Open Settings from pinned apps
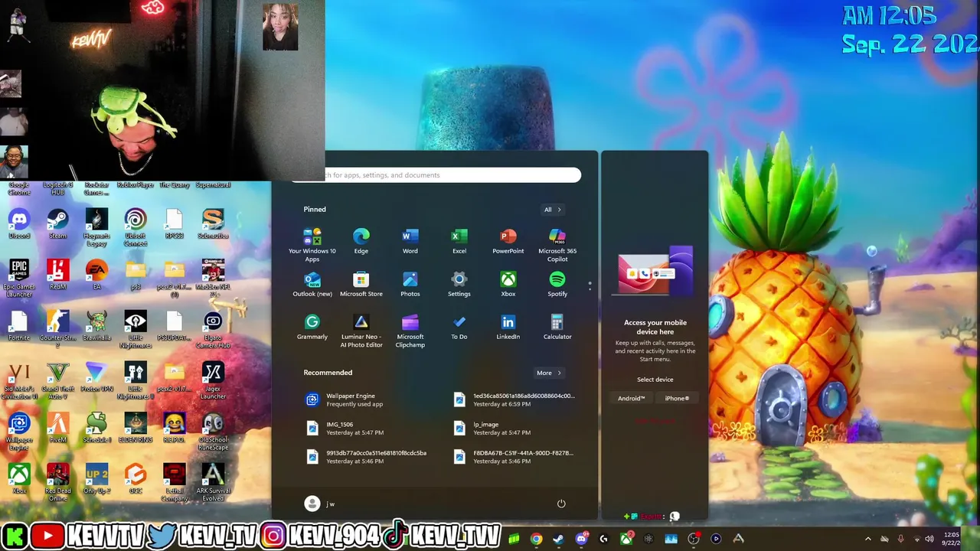 click(x=459, y=284)
